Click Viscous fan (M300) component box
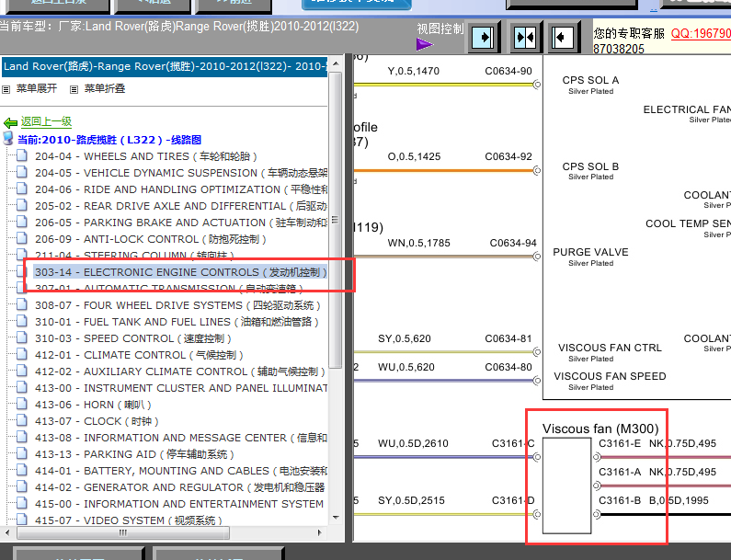This screenshot has height=560, width=731. tap(567, 486)
